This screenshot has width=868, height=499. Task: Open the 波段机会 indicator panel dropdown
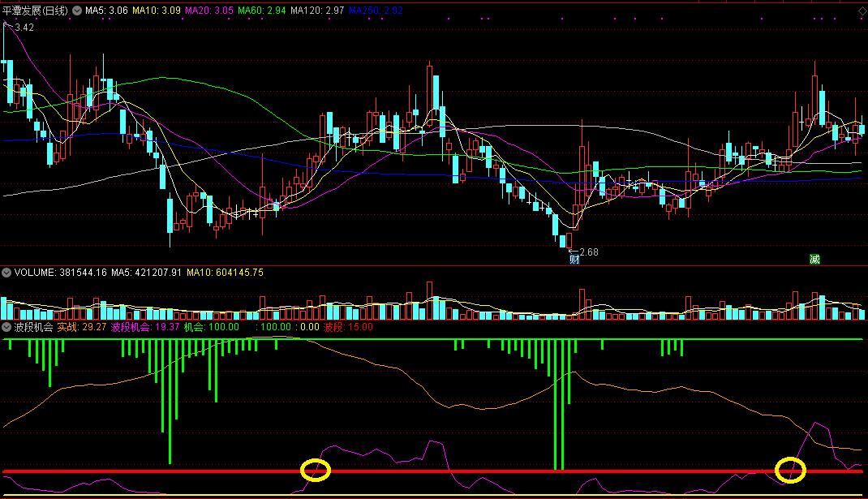coord(6,327)
